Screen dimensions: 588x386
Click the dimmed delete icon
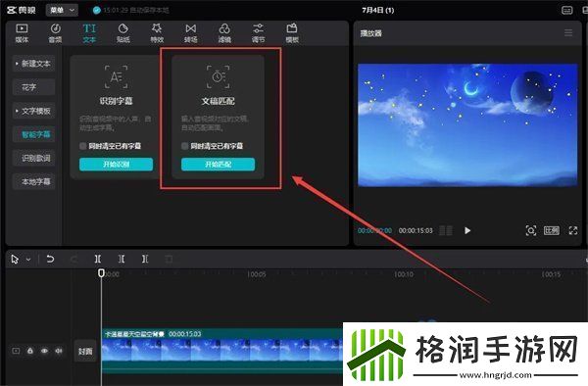click(x=169, y=259)
